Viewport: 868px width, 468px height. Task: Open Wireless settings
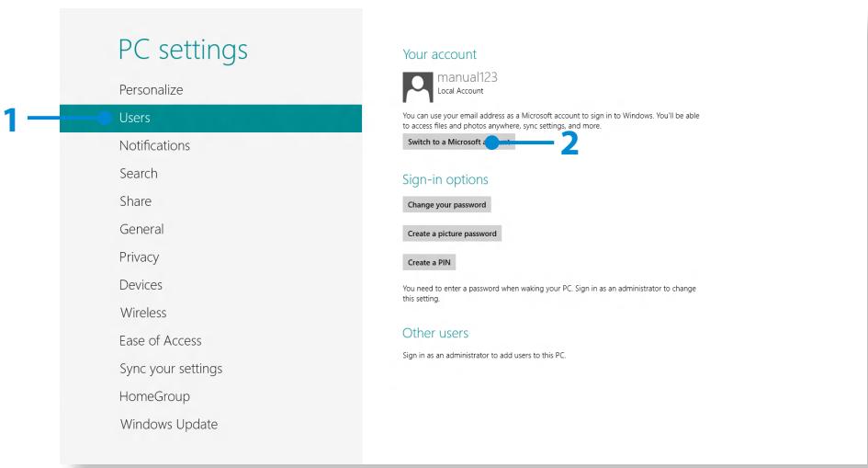143,313
